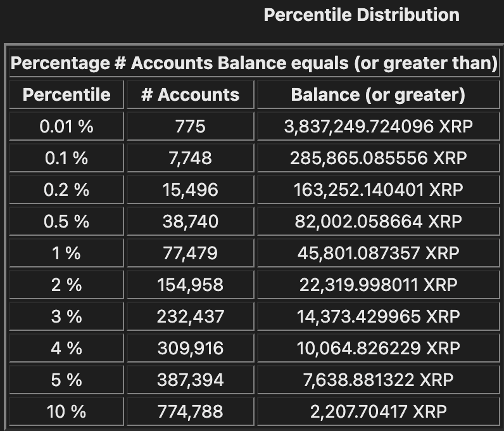Select the 22,319.998011 XRP balance cell

(x=378, y=285)
